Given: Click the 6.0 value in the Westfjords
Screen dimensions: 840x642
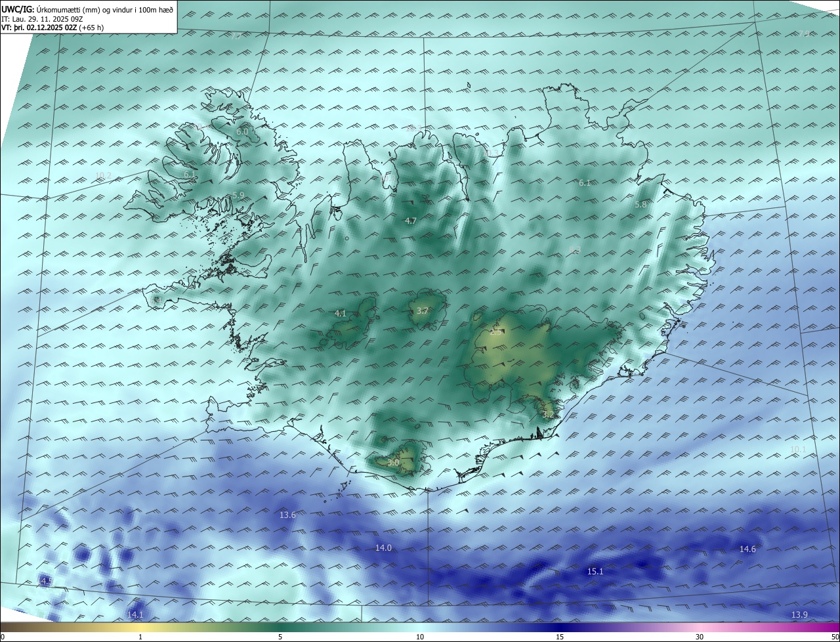Looking at the screenshot, I should [x=242, y=131].
